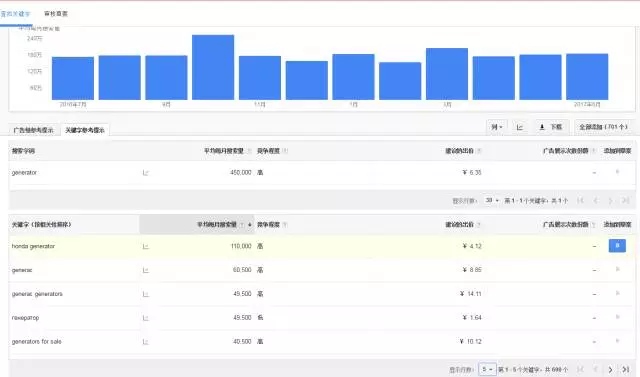Select keyword 'генератор'
Viewport: 640px width, 377px height.
[x=25, y=318]
